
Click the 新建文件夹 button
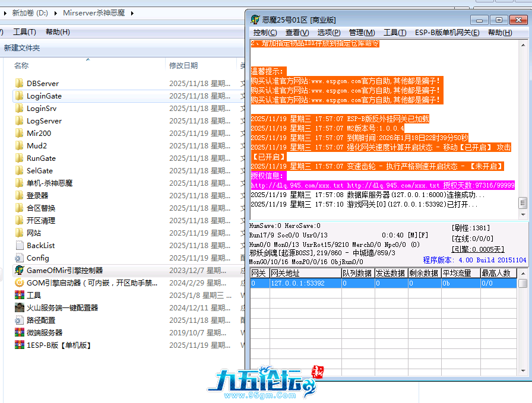(22, 47)
